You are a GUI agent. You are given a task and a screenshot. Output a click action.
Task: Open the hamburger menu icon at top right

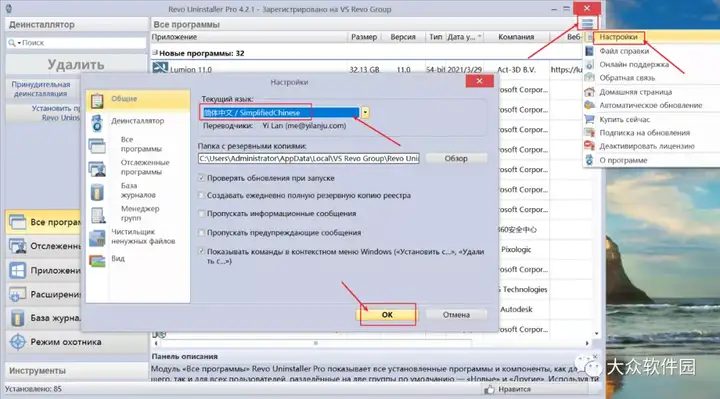587,23
